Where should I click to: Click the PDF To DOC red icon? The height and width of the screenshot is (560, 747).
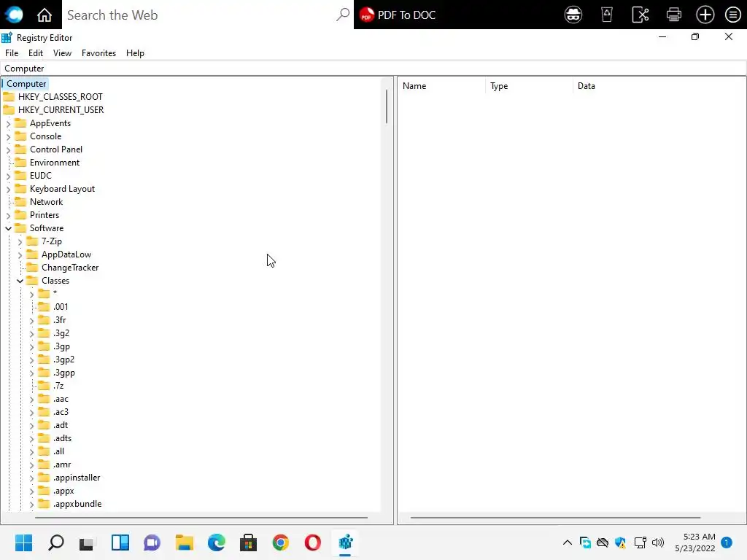pos(366,15)
